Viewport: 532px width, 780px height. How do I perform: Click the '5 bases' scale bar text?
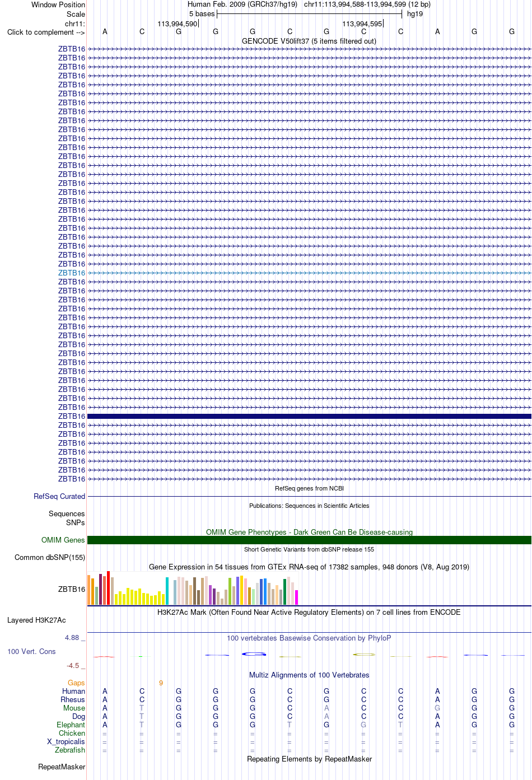(202, 13)
